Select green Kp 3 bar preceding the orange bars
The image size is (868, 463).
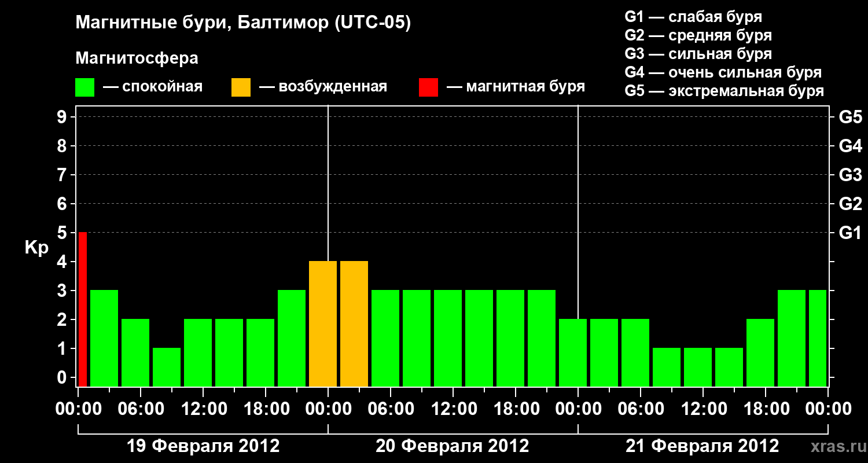pos(292,338)
